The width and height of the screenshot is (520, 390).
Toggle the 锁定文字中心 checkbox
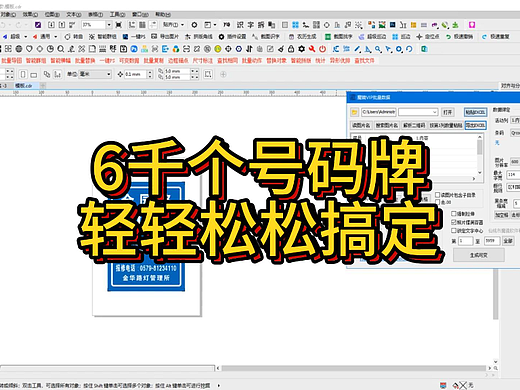(x=454, y=231)
